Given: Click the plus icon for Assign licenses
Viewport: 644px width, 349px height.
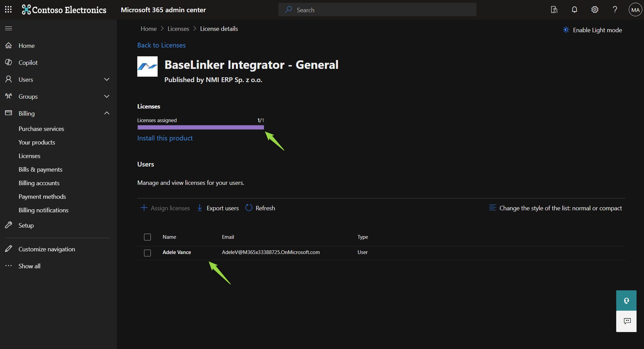Looking at the screenshot, I should [x=144, y=208].
